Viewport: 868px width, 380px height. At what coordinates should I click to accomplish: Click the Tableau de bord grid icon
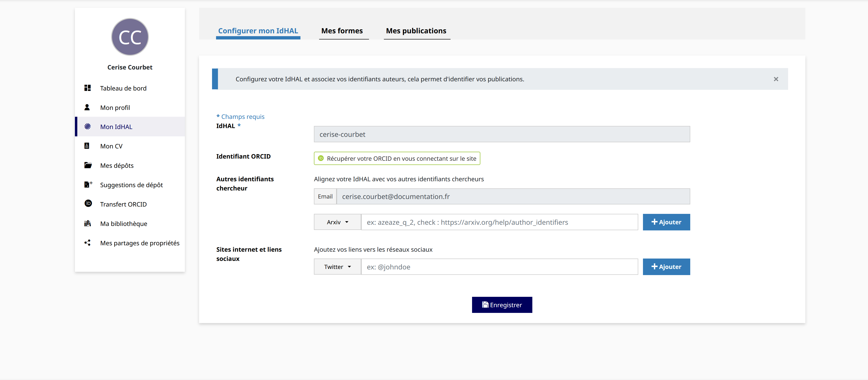click(88, 88)
